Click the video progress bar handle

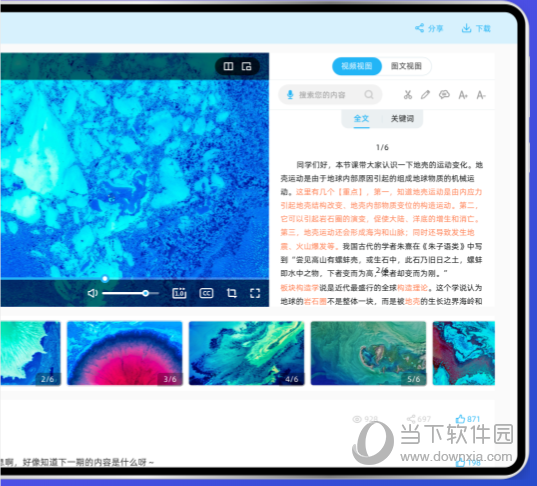tap(105, 279)
